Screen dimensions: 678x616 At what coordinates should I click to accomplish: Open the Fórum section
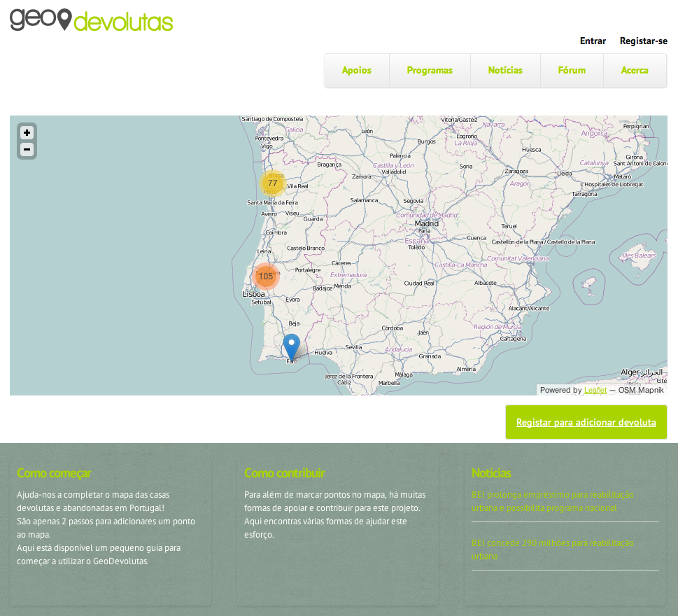(572, 71)
